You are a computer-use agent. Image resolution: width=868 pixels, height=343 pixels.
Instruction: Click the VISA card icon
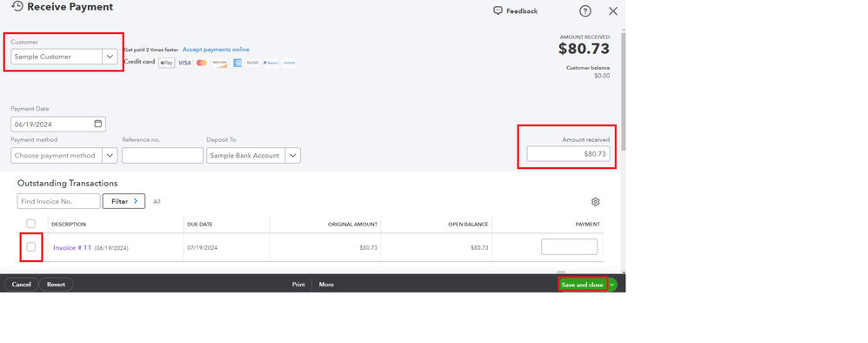pos(184,63)
